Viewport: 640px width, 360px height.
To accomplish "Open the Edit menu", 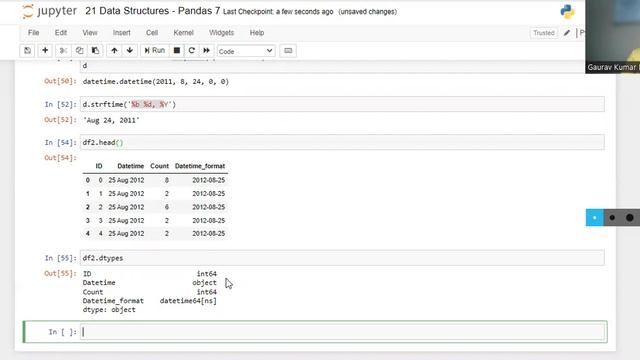I will tap(61, 33).
